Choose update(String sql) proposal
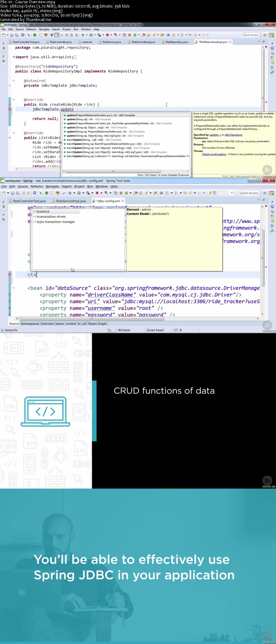The width and height of the screenshot is (276, 644). [126, 119]
